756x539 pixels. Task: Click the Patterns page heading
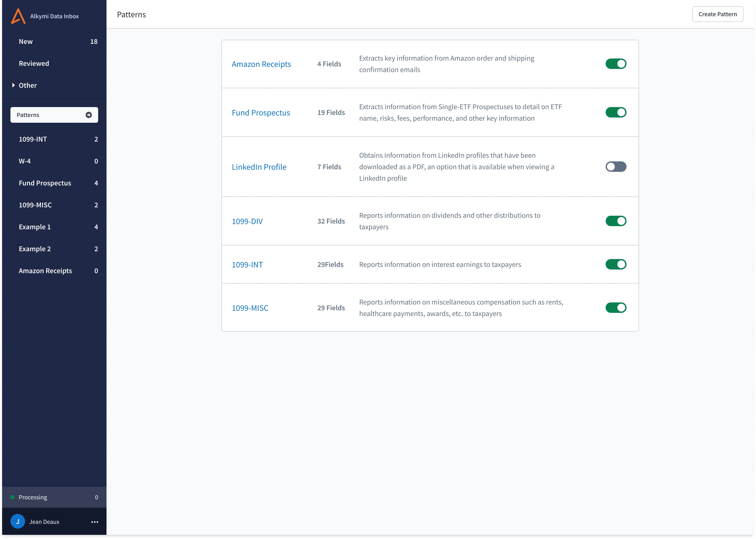(x=131, y=15)
